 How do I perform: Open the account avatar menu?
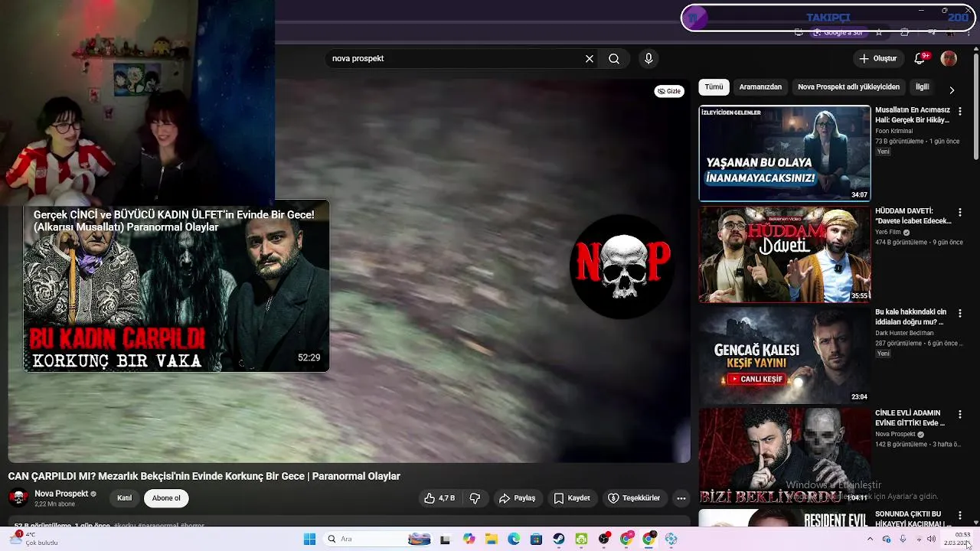[x=949, y=59]
